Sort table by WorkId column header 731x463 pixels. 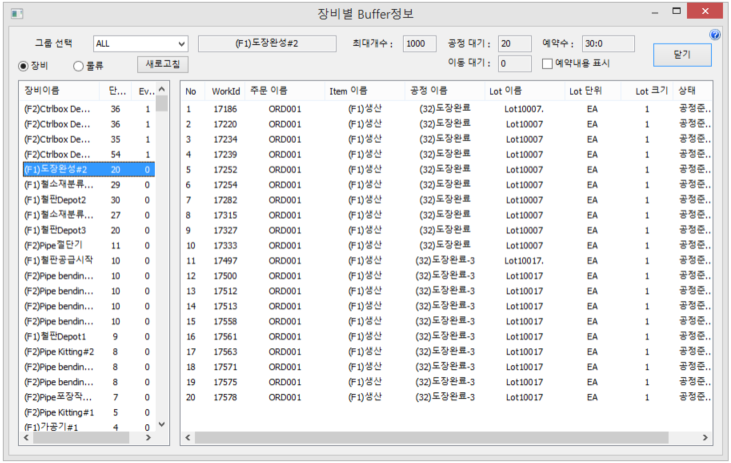[225, 91]
